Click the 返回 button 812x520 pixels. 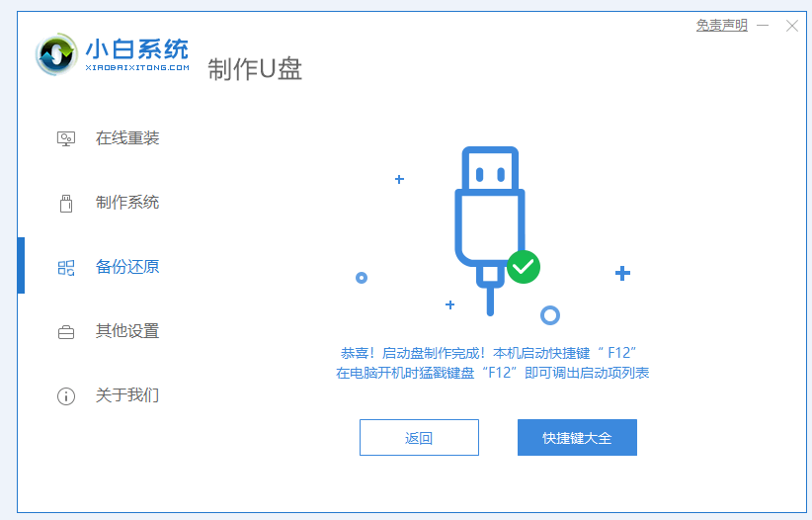pyautogui.click(x=419, y=438)
